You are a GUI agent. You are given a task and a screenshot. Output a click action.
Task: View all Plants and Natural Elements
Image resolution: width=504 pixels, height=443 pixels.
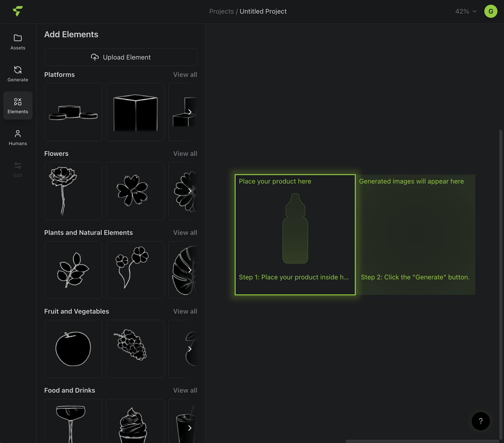tap(185, 233)
